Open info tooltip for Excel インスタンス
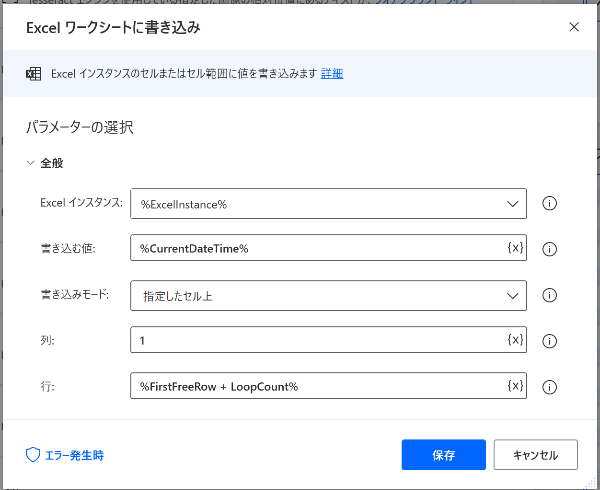600x490 pixels. [549, 203]
